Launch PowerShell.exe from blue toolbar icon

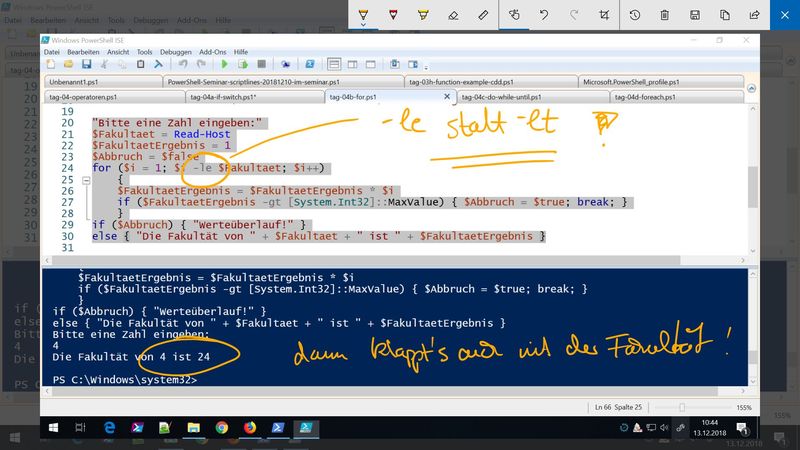pos(310,64)
